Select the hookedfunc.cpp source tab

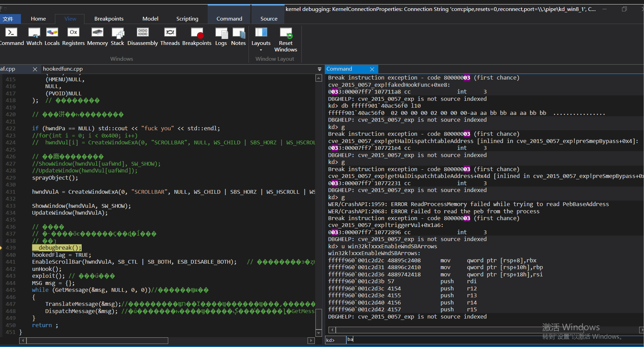tap(63, 69)
